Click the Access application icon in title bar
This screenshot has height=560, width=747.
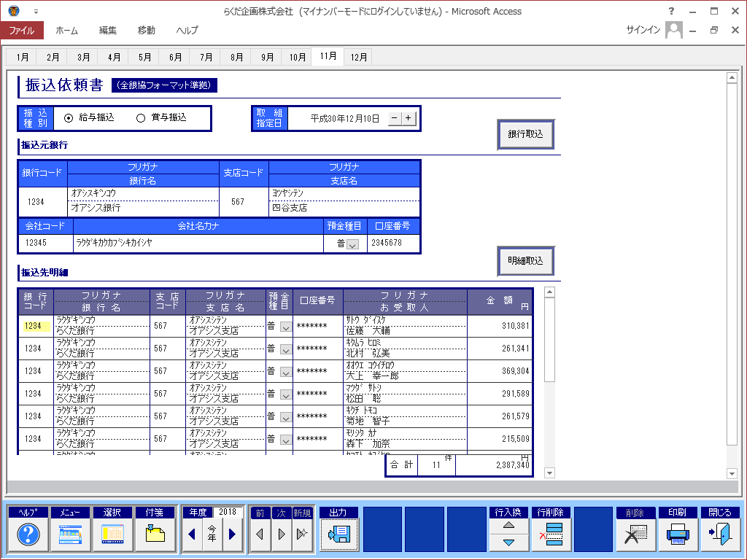tap(14, 10)
